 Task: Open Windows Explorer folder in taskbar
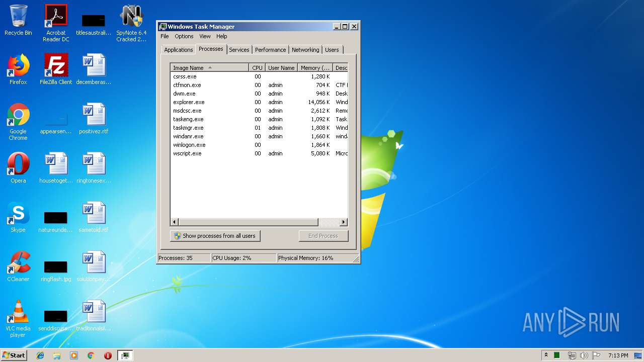57,355
